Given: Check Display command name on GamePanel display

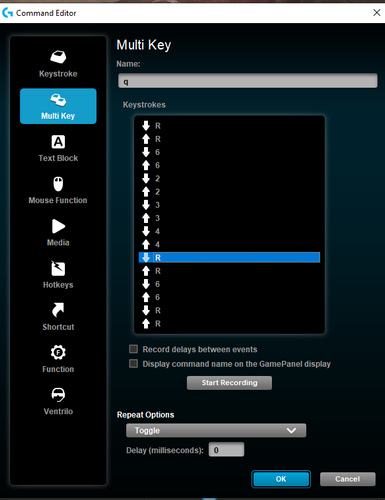Looking at the screenshot, I should [x=133, y=363].
